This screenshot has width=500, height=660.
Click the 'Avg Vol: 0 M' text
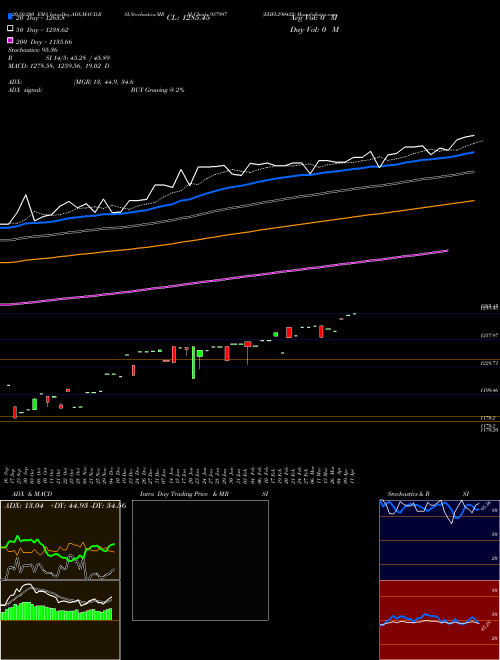coord(313,18)
